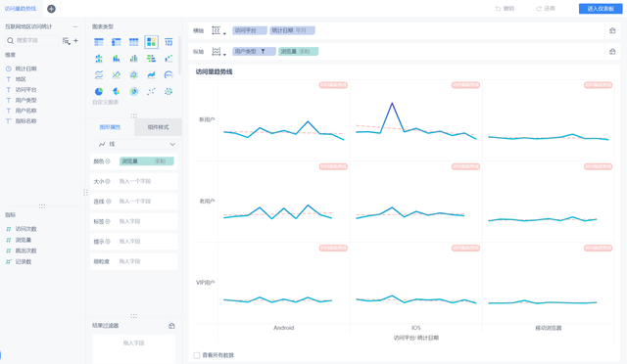Select the KPI number card icon labeled 123

(x=169, y=42)
